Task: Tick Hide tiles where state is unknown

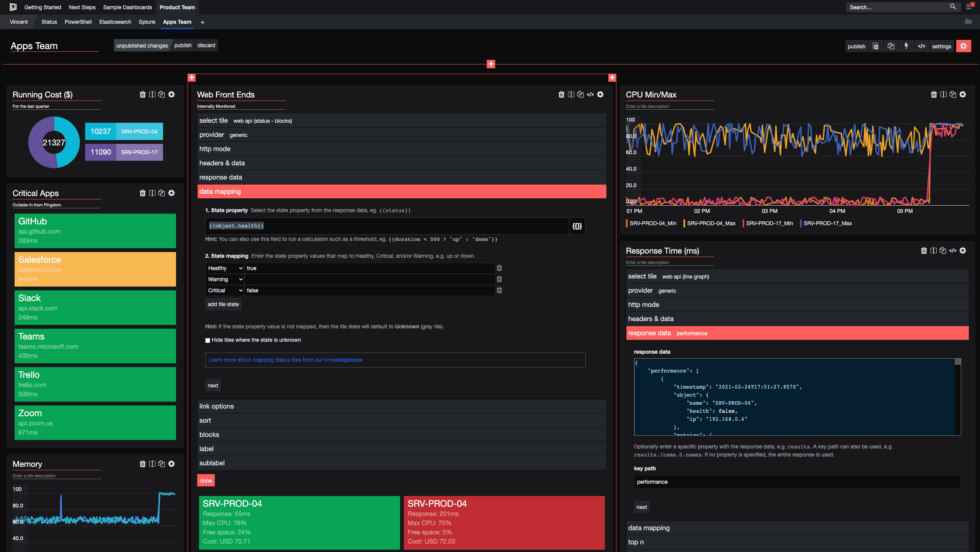Action: (x=208, y=340)
